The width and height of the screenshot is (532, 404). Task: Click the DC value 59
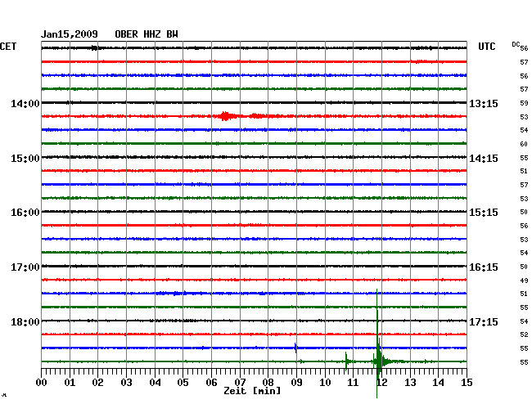click(x=524, y=103)
